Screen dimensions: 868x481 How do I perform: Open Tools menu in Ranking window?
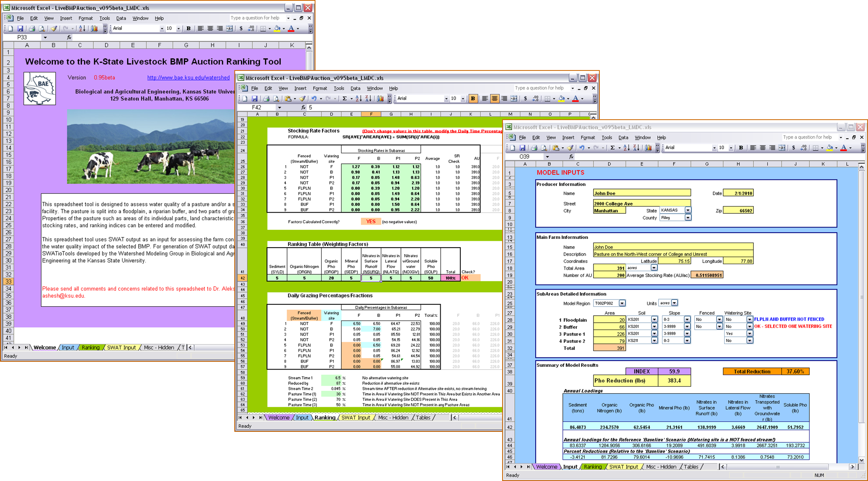pyautogui.click(x=339, y=89)
